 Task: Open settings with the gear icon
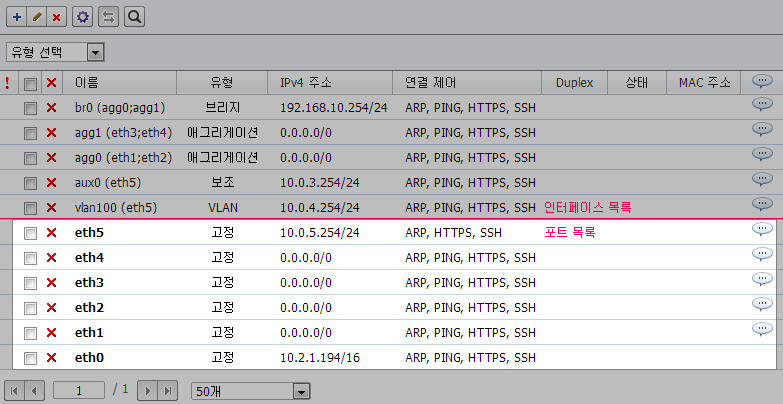click(83, 17)
